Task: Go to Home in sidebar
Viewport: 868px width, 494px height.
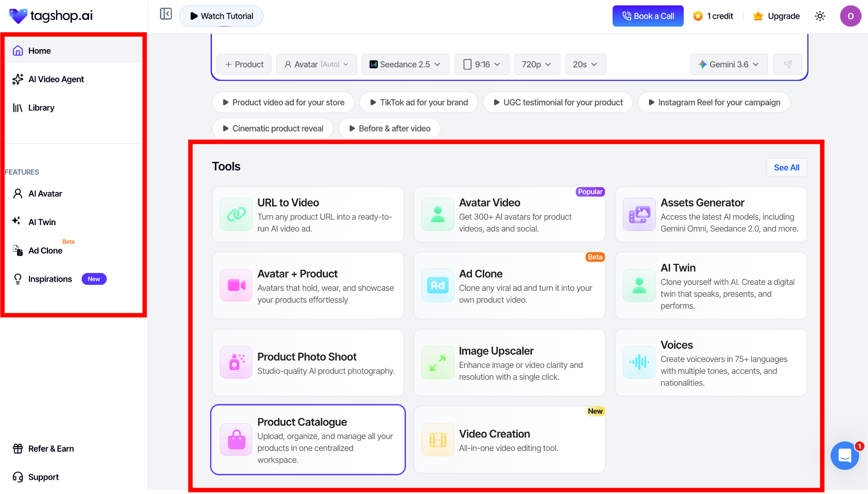Action: [74, 51]
